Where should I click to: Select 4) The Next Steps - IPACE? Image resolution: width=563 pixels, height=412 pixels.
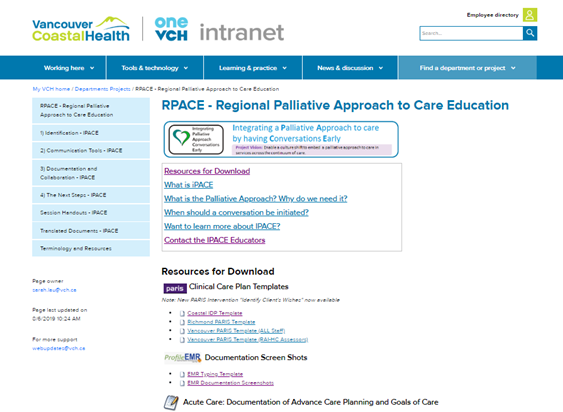click(91, 195)
